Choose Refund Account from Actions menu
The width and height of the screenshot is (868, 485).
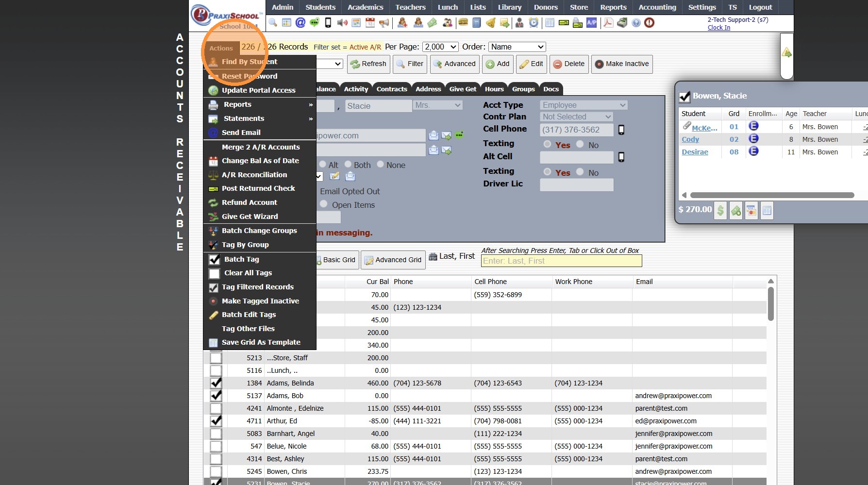[249, 202]
